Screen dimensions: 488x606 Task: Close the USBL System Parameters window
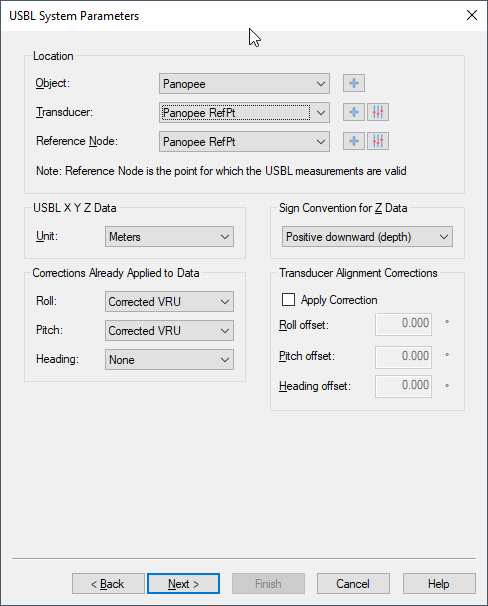point(472,15)
